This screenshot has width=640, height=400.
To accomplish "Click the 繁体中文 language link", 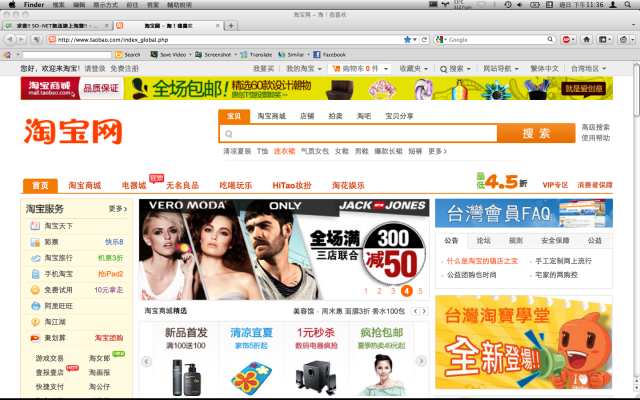I will click(544, 69).
